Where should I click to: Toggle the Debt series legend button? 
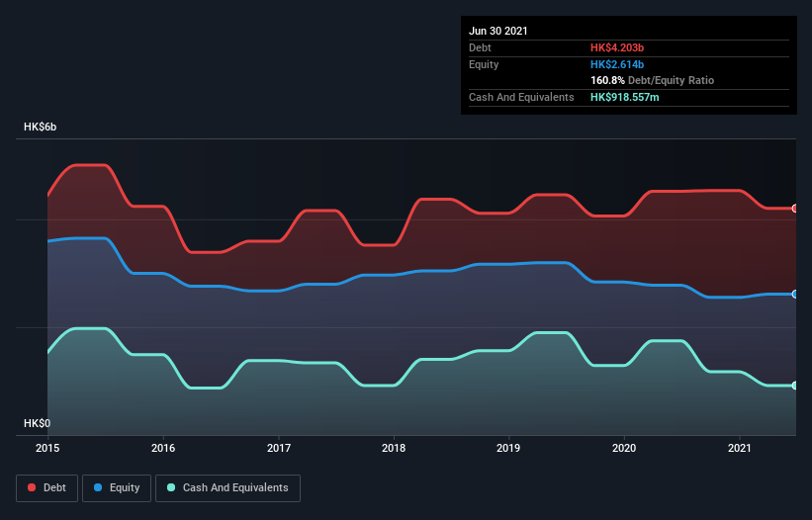[x=46, y=488]
